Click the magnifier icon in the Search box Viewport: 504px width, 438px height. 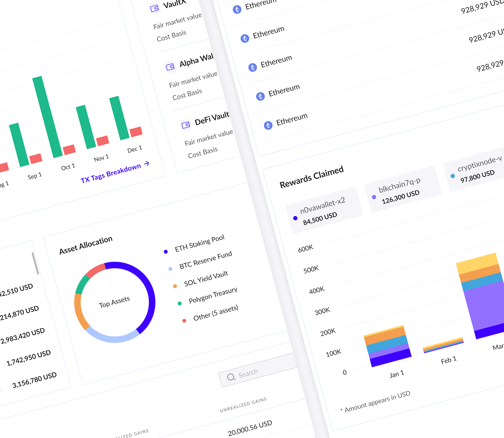pos(231,377)
